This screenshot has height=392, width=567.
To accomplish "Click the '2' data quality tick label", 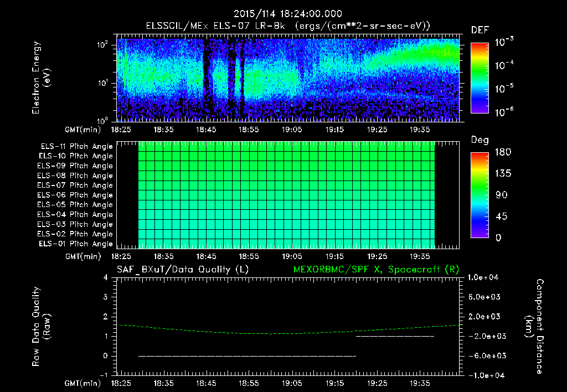I will 105,316.
